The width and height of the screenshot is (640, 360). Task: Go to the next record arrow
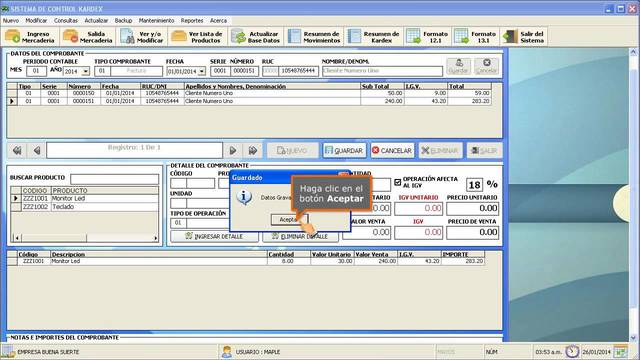[x=233, y=151]
